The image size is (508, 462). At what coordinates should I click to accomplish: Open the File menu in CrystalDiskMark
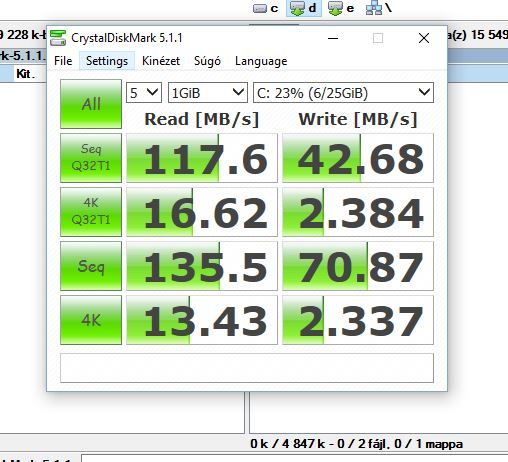pos(63,61)
